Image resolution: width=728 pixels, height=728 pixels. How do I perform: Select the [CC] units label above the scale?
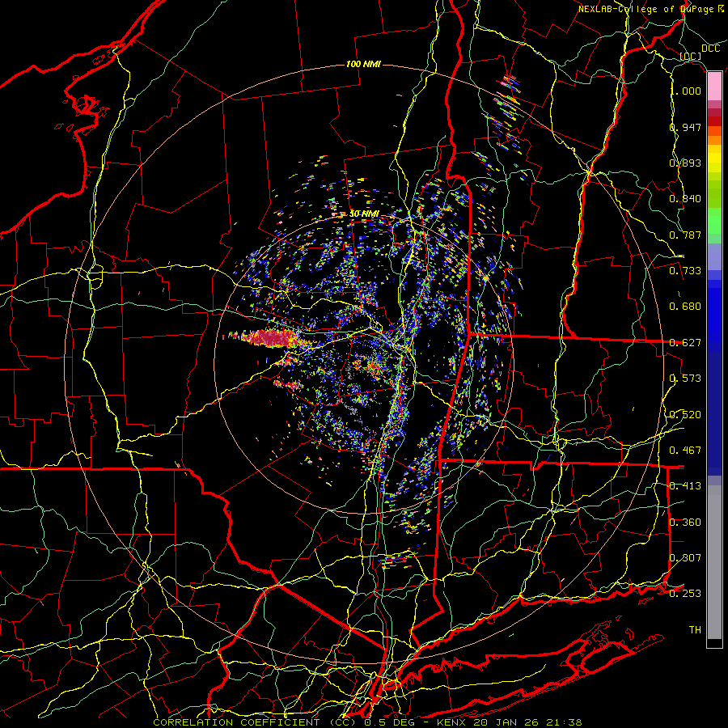pyautogui.click(x=691, y=56)
